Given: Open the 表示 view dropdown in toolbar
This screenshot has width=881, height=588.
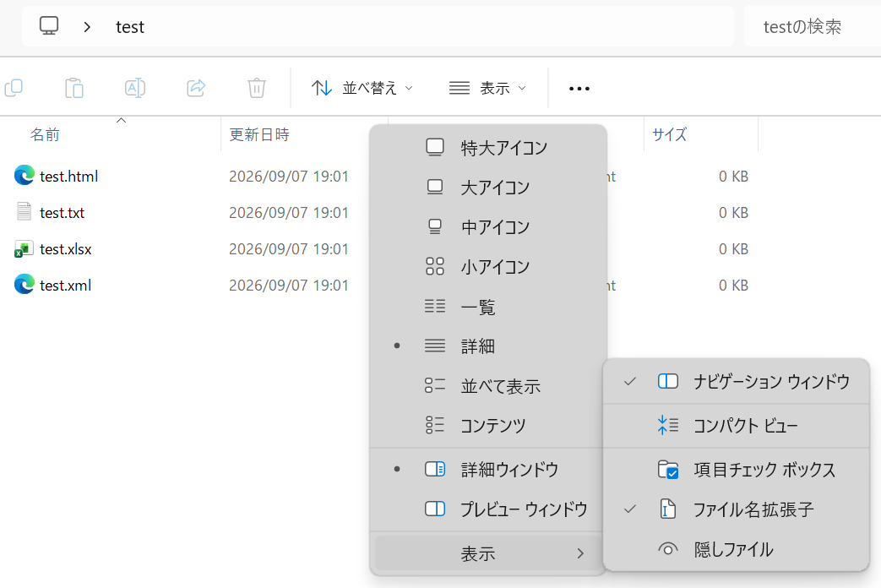Looking at the screenshot, I should point(487,88).
